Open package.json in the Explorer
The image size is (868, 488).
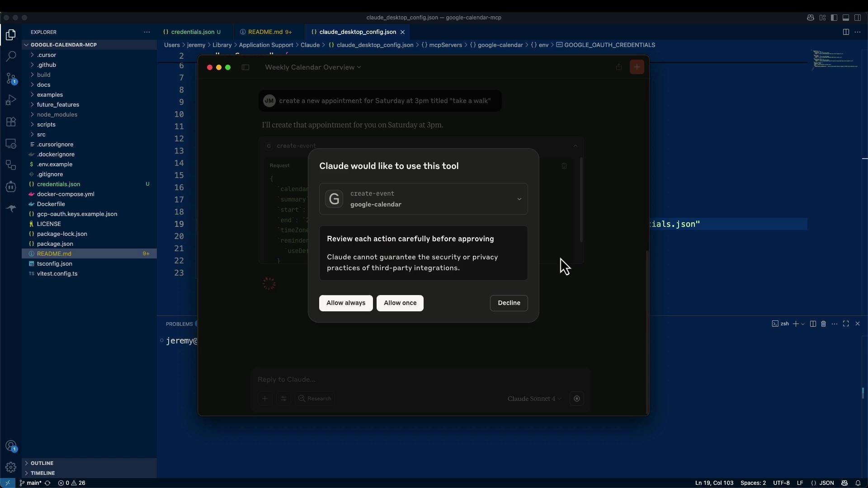tap(89, 244)
